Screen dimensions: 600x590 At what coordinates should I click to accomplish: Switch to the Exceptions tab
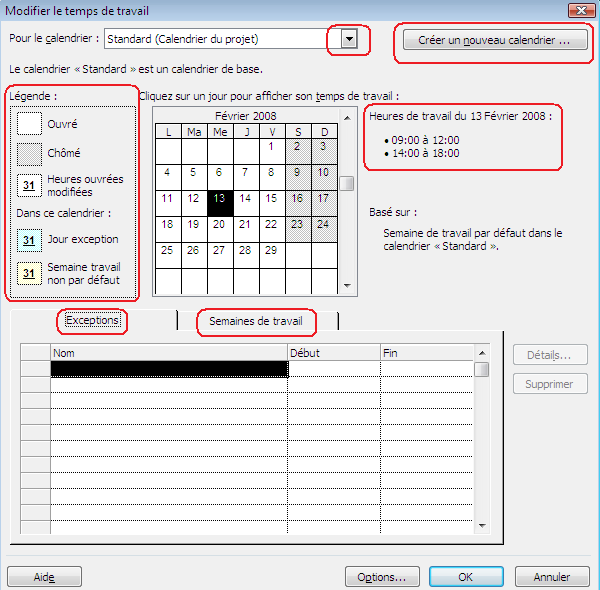93,321
